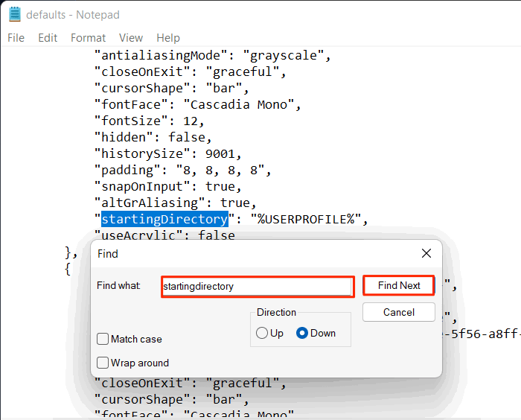
Task: Open the Edit menu
Action: 48,38
